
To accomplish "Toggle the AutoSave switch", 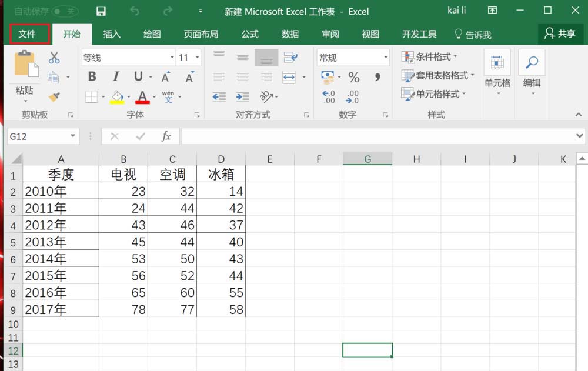I will click(65, 11).
